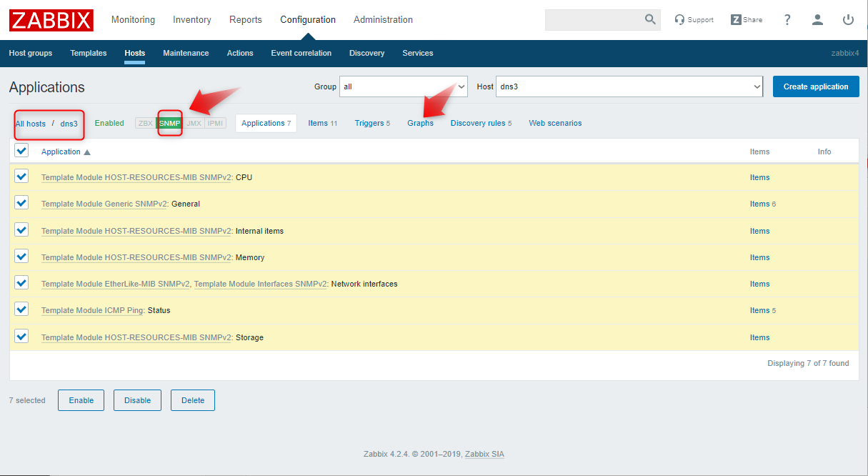Uncheck the Storage application checkbox
This screenshot has width=868, height=476.
click(x=21, y=337)
